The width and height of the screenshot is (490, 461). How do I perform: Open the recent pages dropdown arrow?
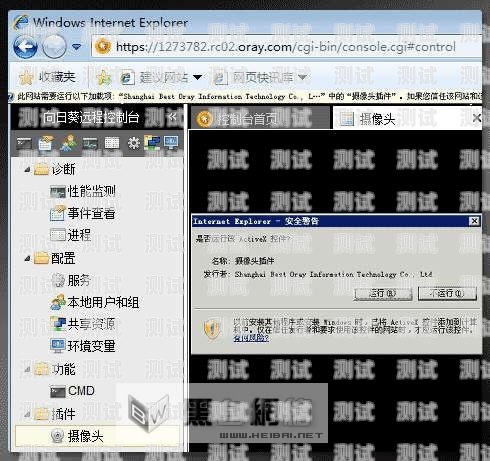[77, 47]
